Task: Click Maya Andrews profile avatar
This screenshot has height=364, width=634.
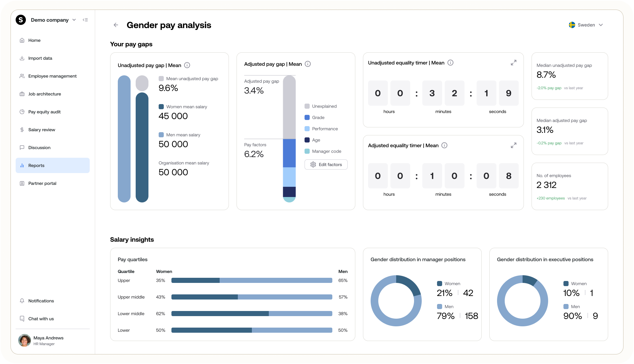Action: 25,340
